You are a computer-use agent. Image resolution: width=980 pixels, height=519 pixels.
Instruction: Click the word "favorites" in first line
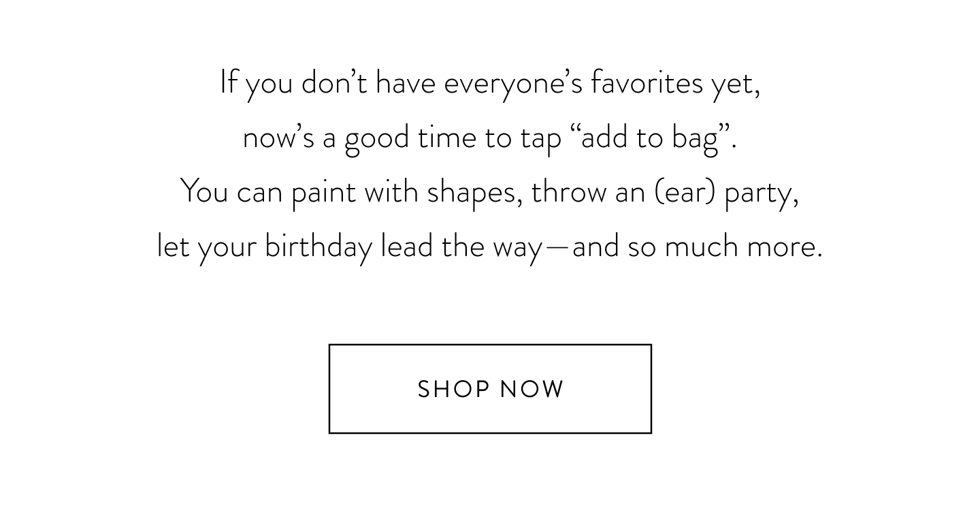click(x=647, y=84)
